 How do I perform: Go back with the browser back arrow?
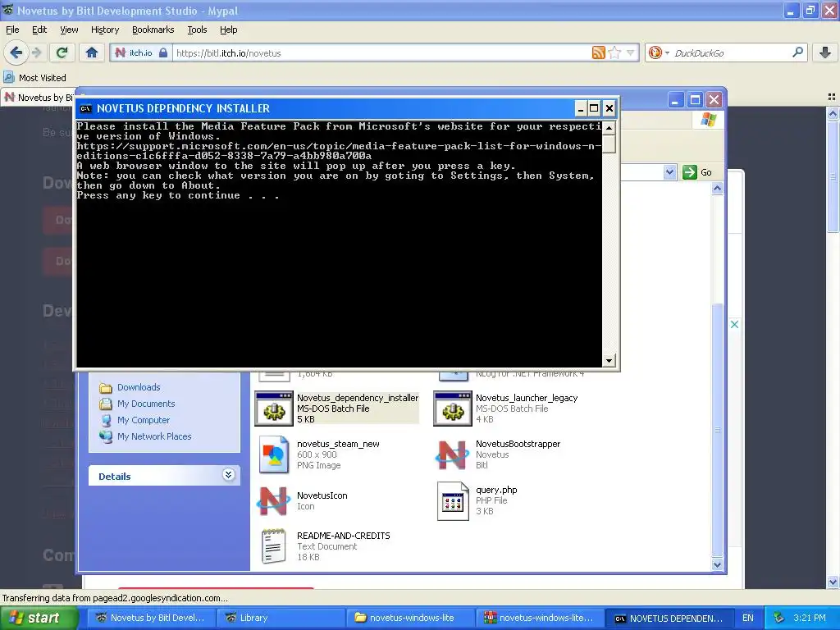(16, 52)
